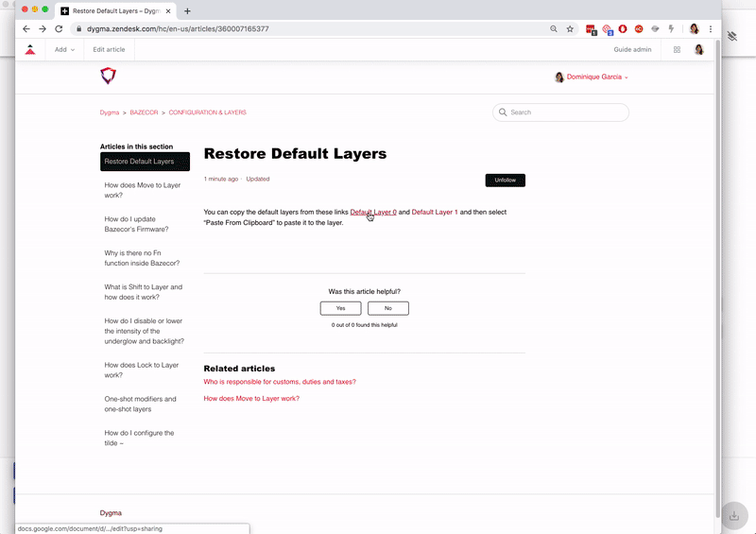
Task: Expand the Dominique Garcia user menu
Action: coord(592,77)
